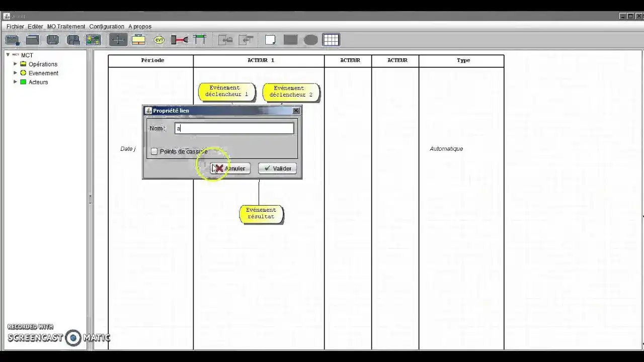Collapse the MCT root tree item
The height and width of the screenshot is (362, 644).
coord(7,55)
